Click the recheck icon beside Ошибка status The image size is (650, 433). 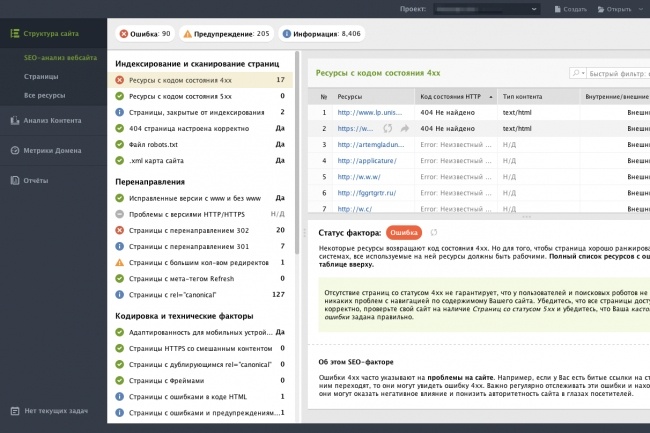434,232
